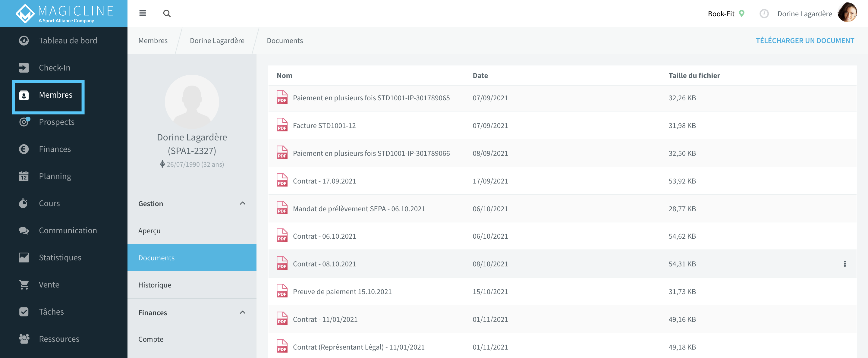Click the Vente shopping cart icon
This screenshot has width=868, height=358.
coord(24,284)
